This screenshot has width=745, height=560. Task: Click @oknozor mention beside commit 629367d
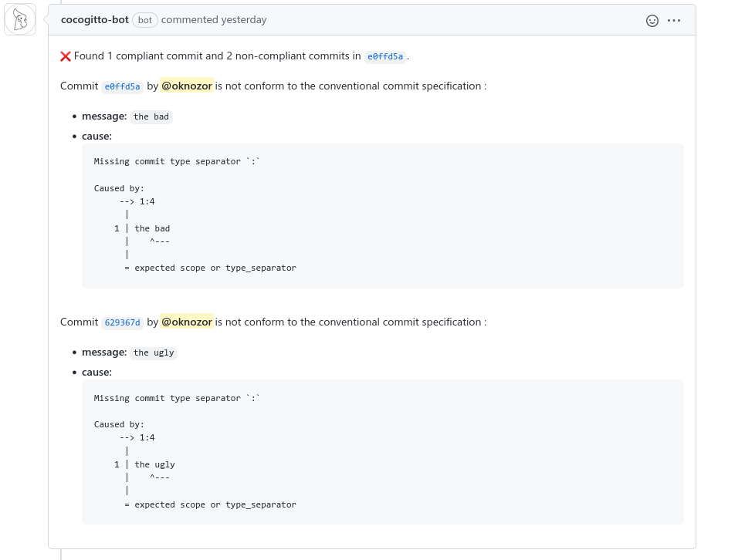(x=187, y=322)
